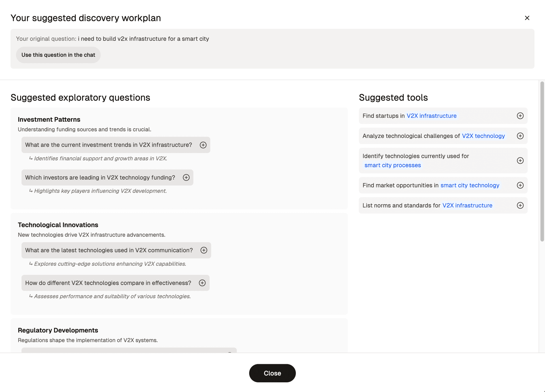The height and width of the screenshot is (392, 545).
Task: Click 'Highlights key players influencing V2X development' note
Action: (x=100, y=191)
